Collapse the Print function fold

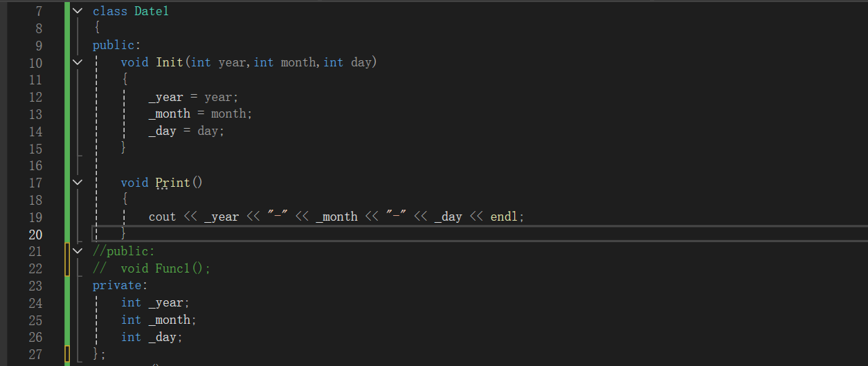tap(77, 183)
